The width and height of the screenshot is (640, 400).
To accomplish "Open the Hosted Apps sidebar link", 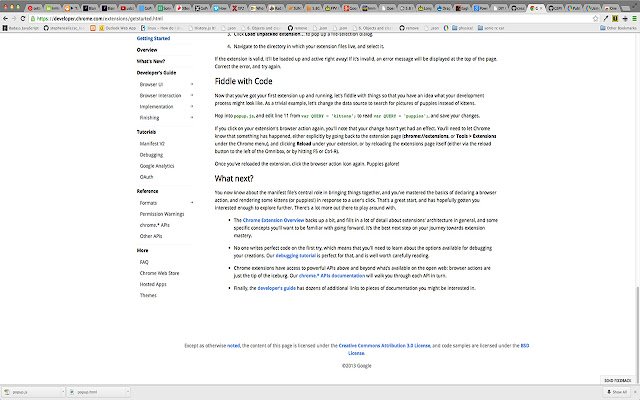I will (x=153, y=284).
